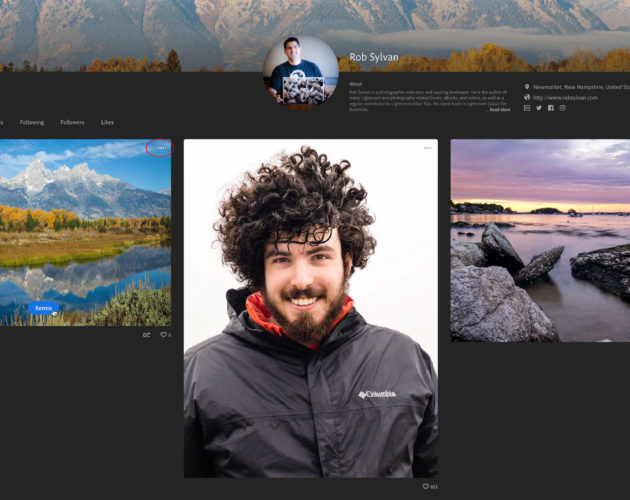The image size is (630, 500).
Task: Click the blue Remix button on the mountain photo
Action: [43, 308]
